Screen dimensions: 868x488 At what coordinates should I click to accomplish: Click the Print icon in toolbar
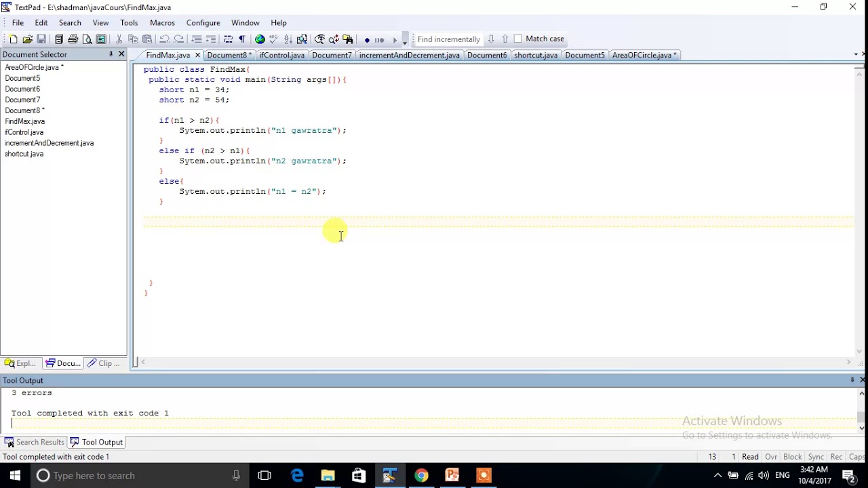(x=73, y=39)
